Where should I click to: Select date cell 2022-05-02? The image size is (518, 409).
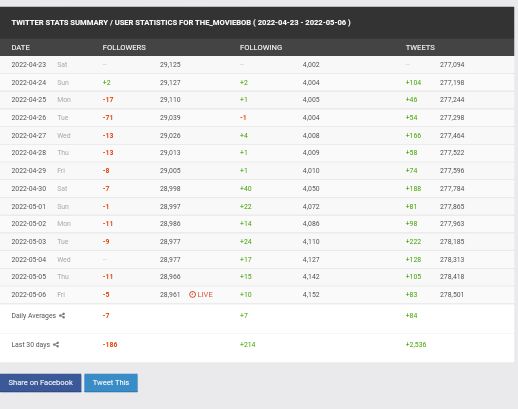pyautogui.click(x=29, y=224)
